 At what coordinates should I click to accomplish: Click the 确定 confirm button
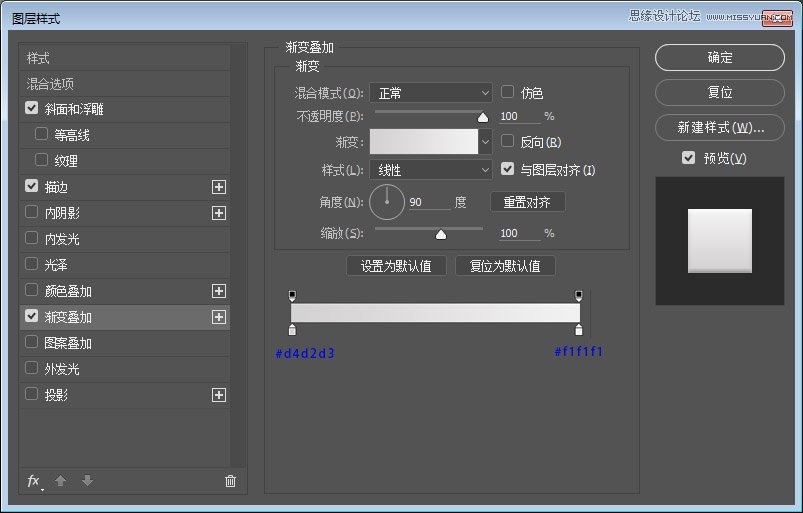pos(720,58)
